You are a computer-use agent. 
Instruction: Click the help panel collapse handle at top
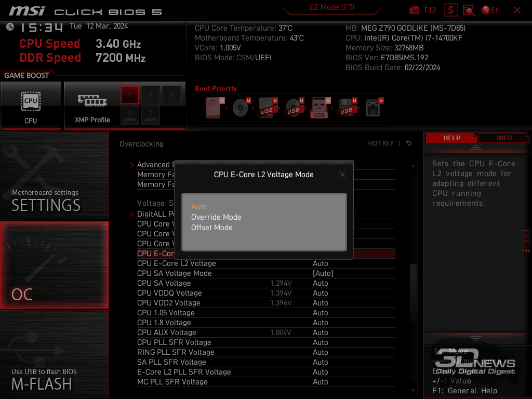pyautogui.click(x=476, y=148)
